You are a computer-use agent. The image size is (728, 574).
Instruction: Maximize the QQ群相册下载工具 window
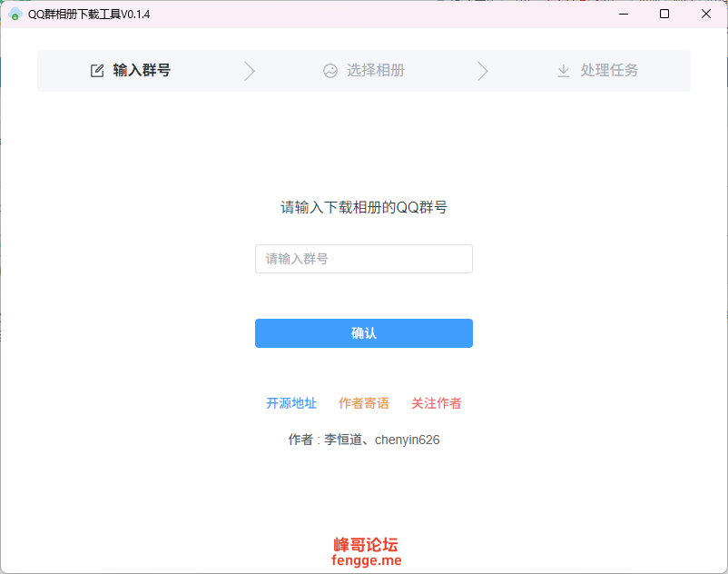point(664,14)
